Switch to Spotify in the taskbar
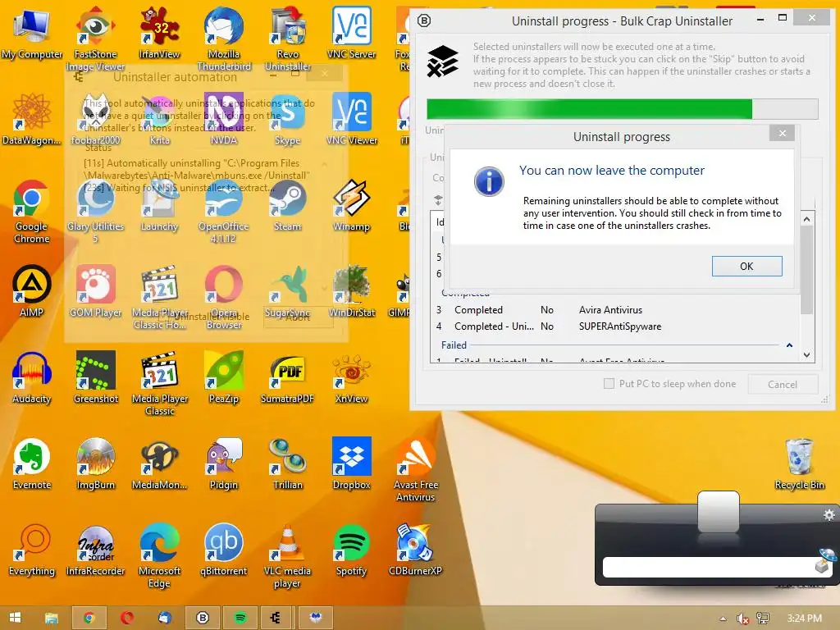Image resolution: width=840 pixels, height=630 pixels. tap(240, 618)
